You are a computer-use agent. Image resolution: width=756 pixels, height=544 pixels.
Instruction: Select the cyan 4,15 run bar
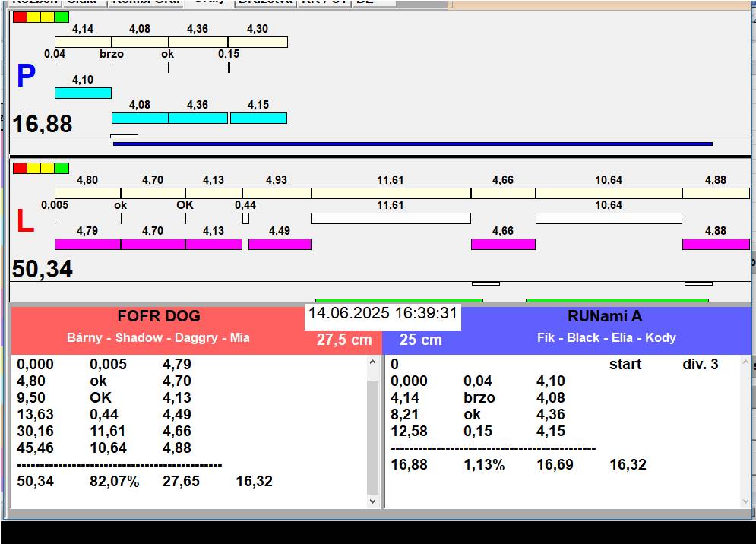click(x=258, y=118)
